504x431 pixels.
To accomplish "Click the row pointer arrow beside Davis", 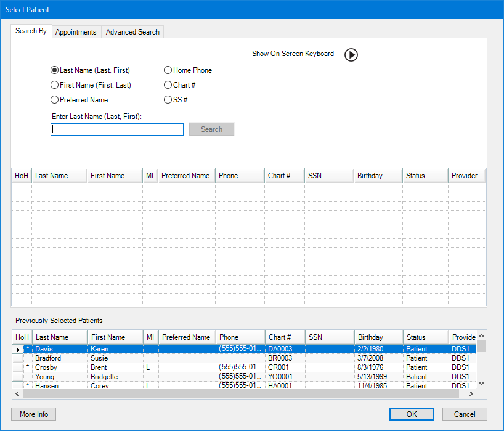I will [x=18, y=350].
